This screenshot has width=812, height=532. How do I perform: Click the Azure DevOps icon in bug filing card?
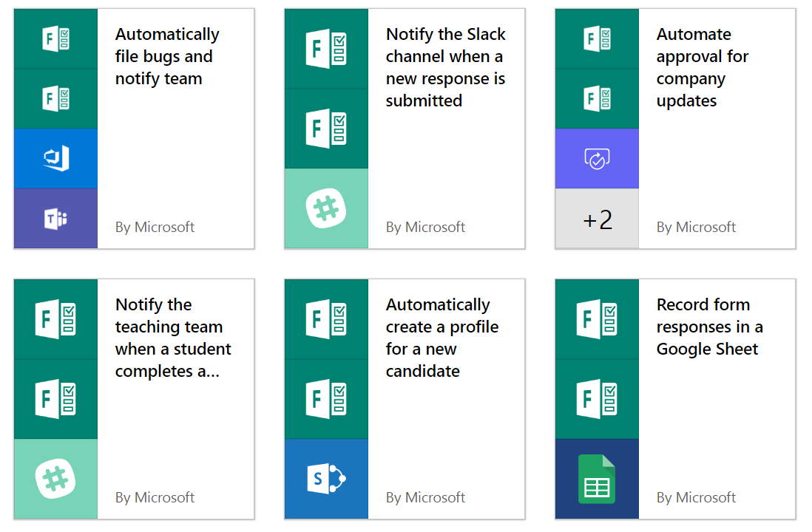tap(55, 158)
